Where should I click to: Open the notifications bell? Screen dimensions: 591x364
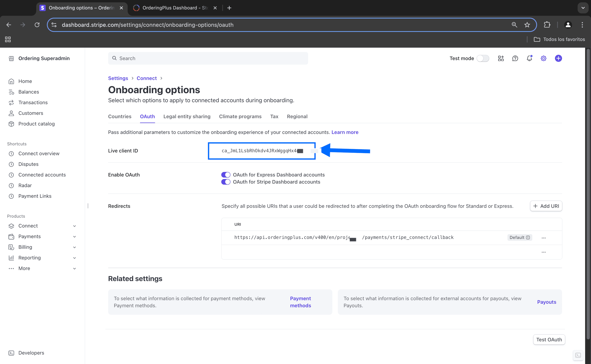(529, 58)
